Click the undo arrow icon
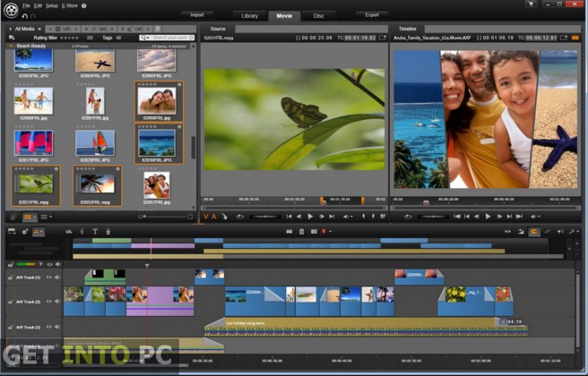 (x=25, y=16)
